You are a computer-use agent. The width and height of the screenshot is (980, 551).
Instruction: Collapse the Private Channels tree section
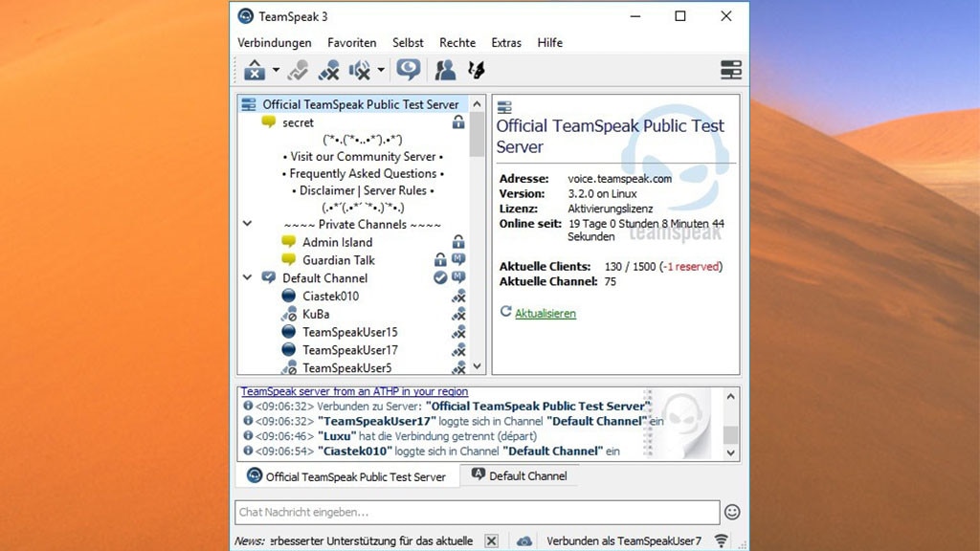pos(248,223)
